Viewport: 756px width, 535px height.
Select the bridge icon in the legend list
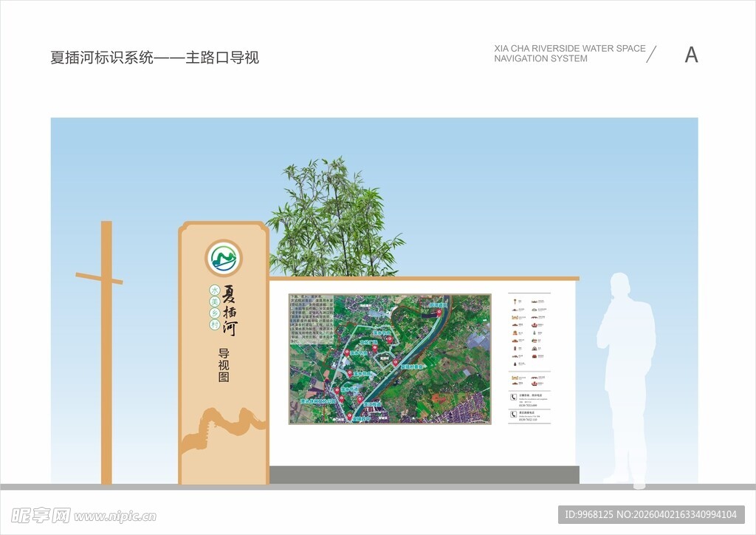(533, 318)
